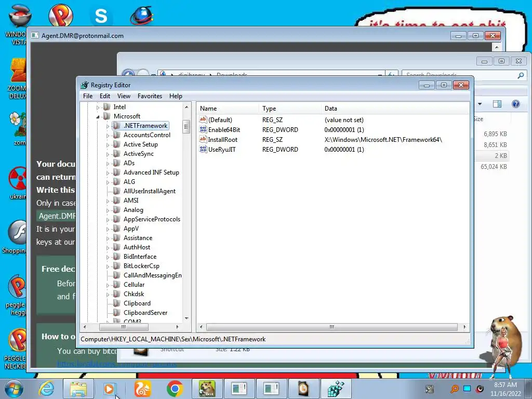Image resolution: width=532 pixels, height=399 pixels.
Task: Open the Help menu in Registry Editor
Action: pos(176,96)
